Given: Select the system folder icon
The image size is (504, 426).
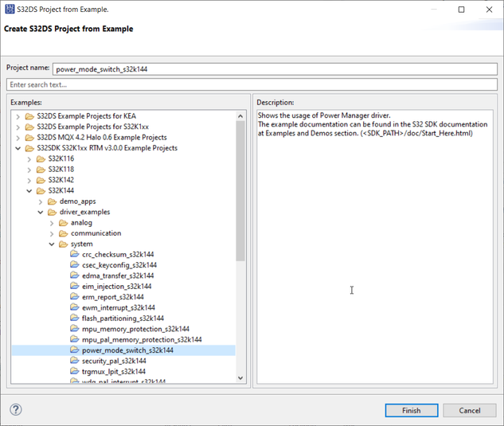Looking at the screenshot, I should point(64,244).
